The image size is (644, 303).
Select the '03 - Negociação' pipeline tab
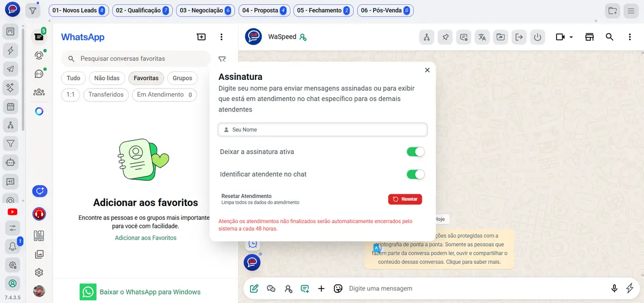[x=206, y=10]
